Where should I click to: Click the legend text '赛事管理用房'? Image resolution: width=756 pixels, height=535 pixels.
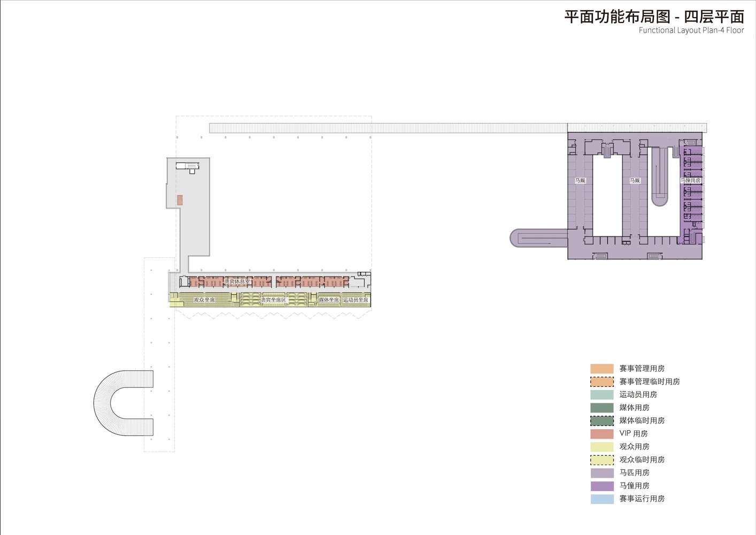[x=642, y=369]
